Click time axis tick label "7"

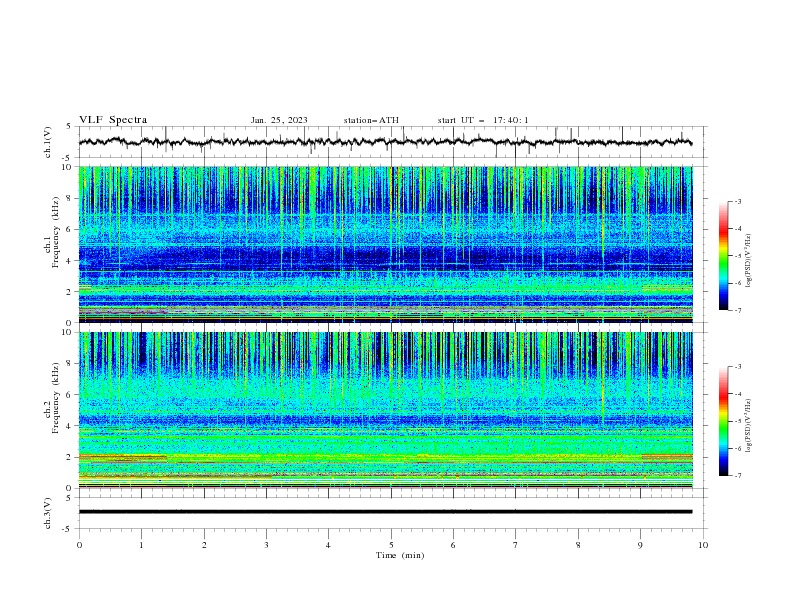(x=516, y=545)
